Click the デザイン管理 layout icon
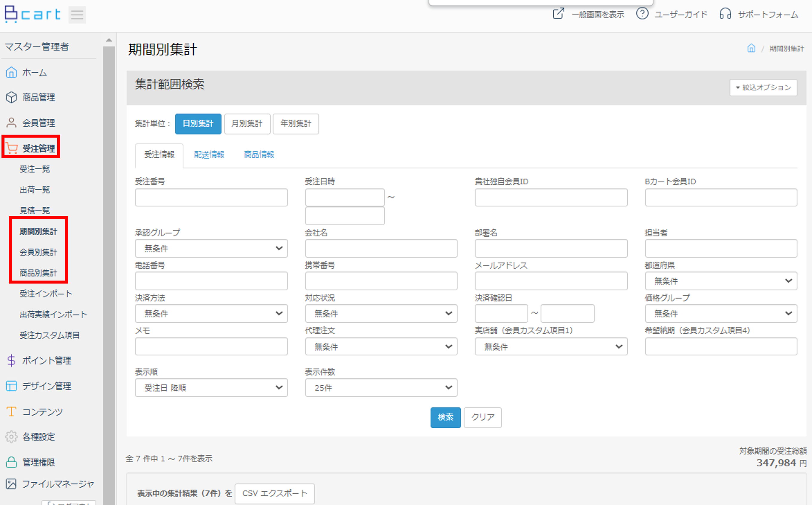The image size is (812, 505). [x=11, y=386]
